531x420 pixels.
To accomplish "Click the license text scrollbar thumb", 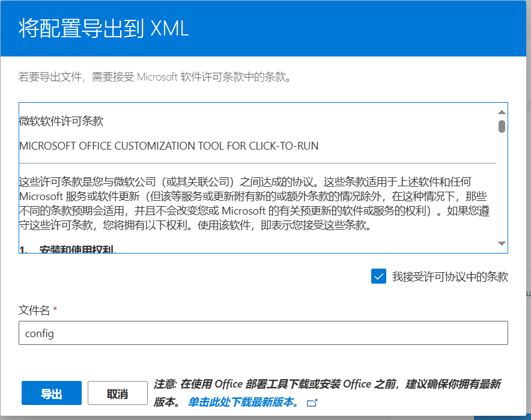I will [x=502, y=126].
